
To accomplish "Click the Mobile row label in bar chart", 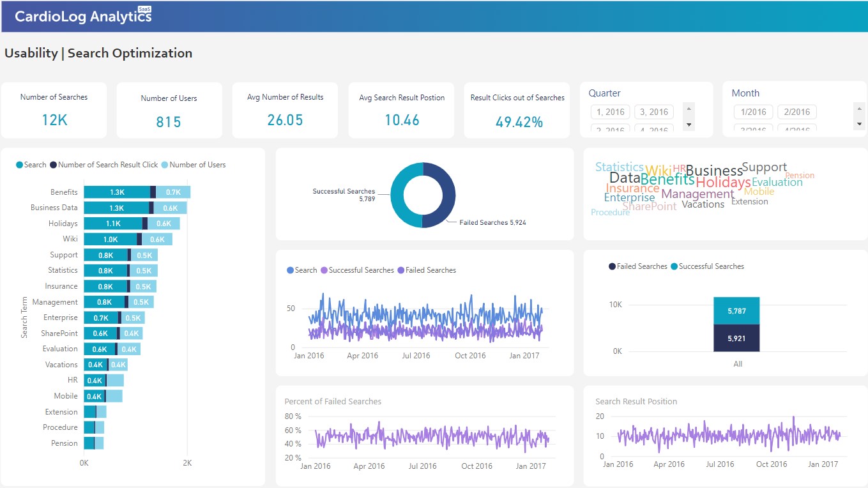I will [66, 396].
